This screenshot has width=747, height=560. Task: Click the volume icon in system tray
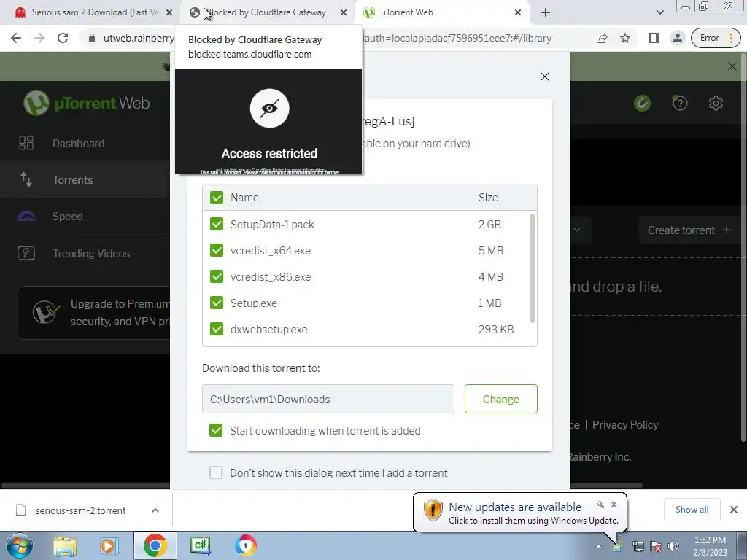(x=673, y=546)
